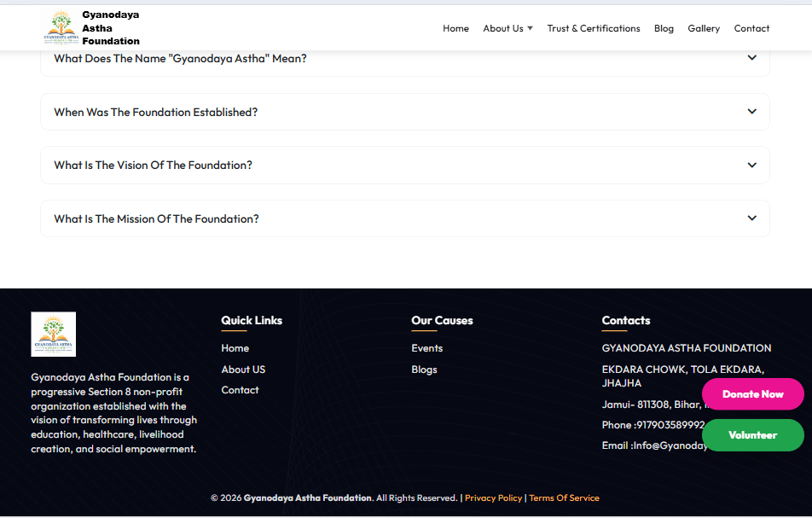Click the Quick Links heading
812x518 pixels.
click(252, 320)
